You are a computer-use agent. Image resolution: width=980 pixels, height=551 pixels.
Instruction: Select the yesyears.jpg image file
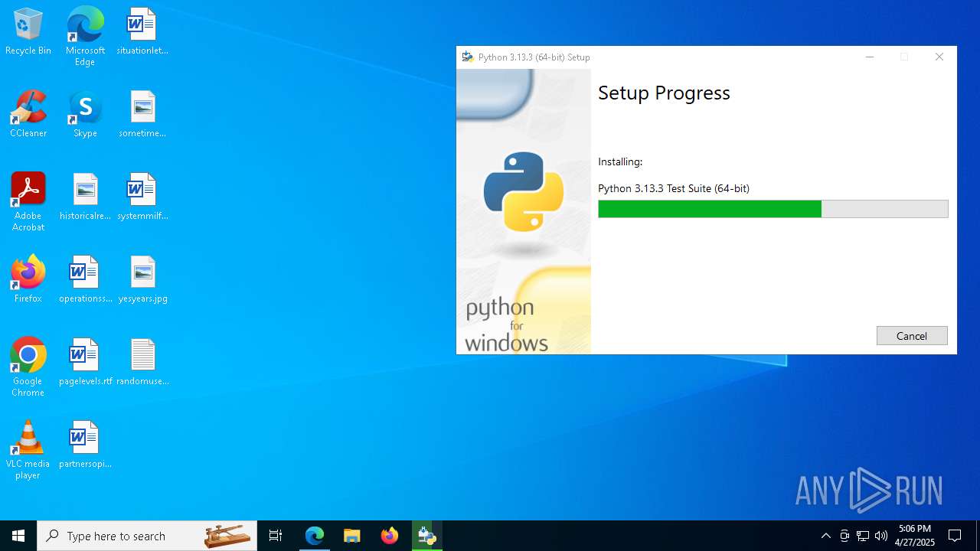click(142, 280)
